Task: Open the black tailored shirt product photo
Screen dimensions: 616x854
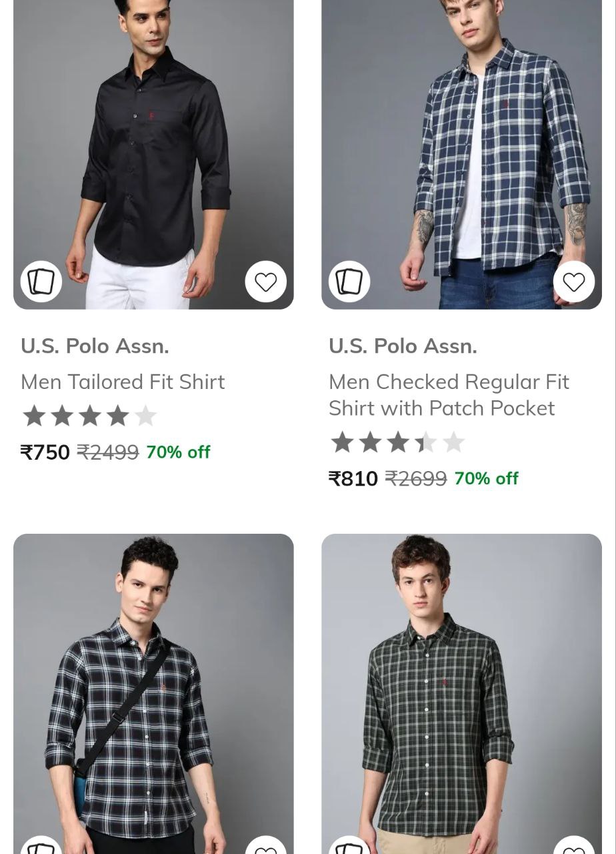Action: click(153, 147)
